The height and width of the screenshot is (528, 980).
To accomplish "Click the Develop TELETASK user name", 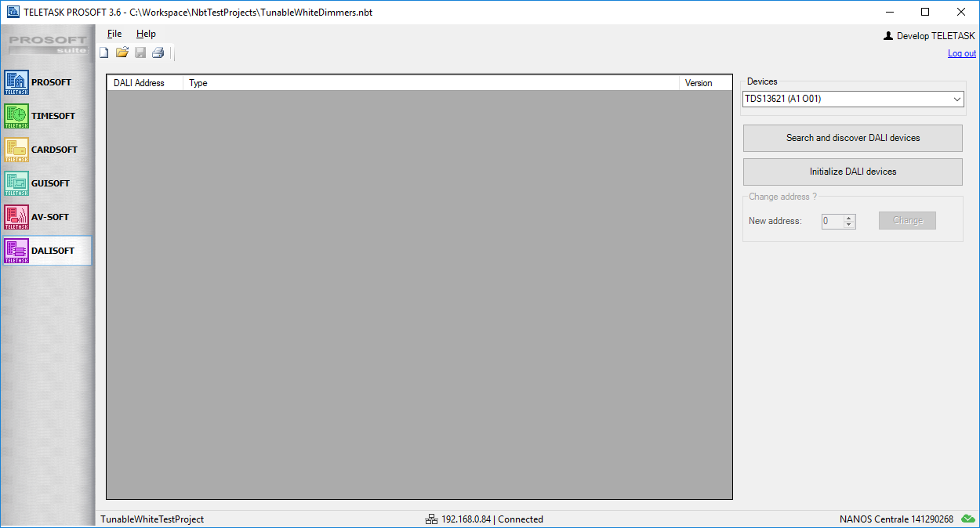I will tap(936, 36).
